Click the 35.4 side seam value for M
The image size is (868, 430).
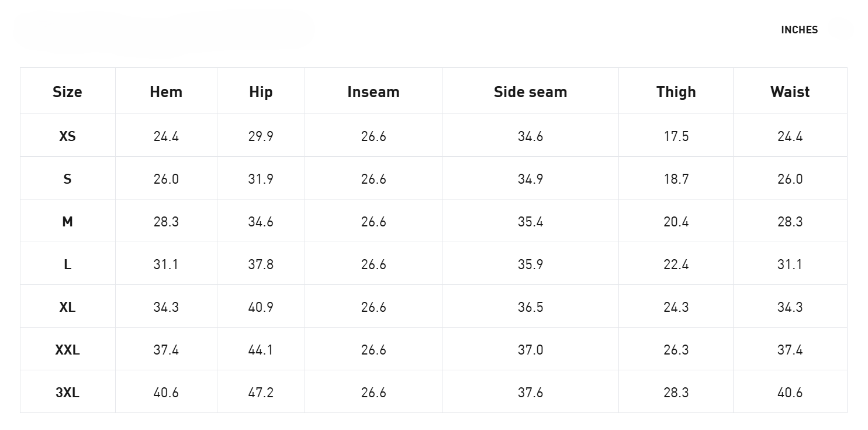[x=530, y=222]
